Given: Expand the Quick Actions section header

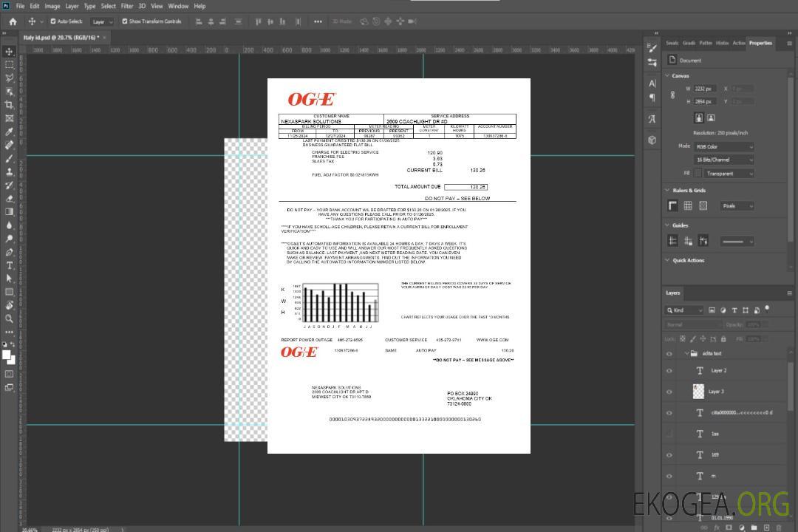Looking at the screenshot, I should (688, 260).
